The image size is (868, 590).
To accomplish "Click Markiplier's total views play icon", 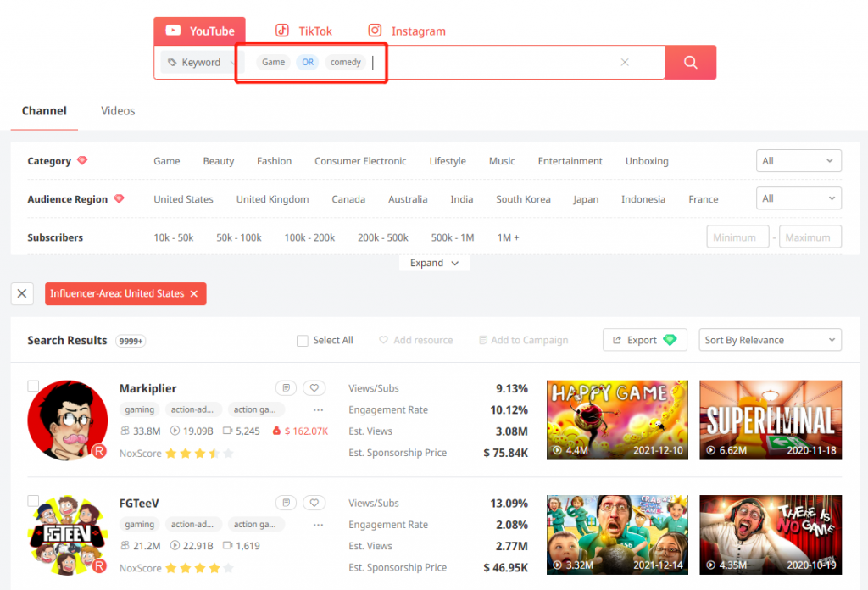I will 175,431.
